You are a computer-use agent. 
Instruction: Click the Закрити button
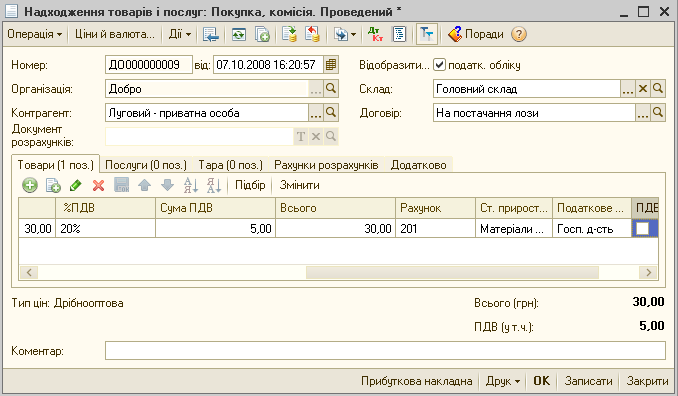pos(647,381)
